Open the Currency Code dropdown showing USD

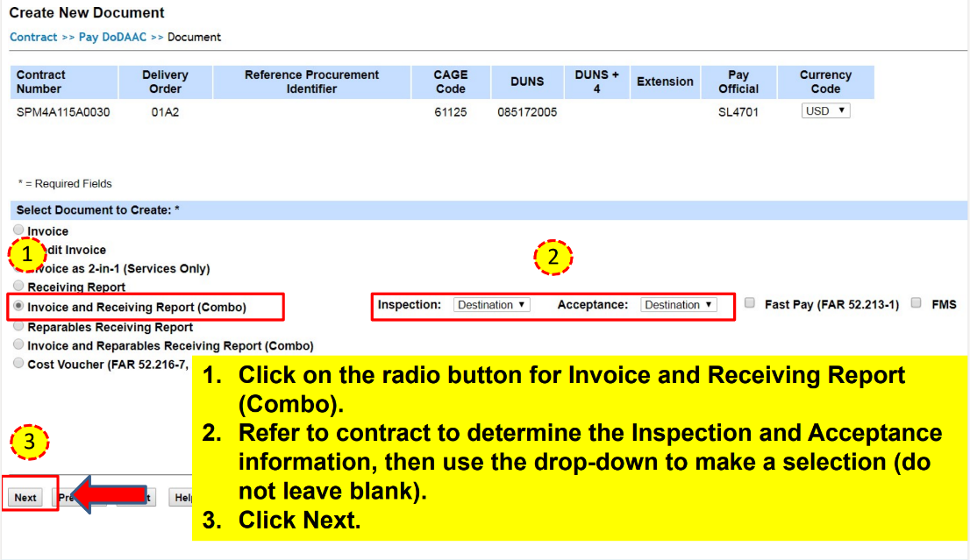coord(824,110)
